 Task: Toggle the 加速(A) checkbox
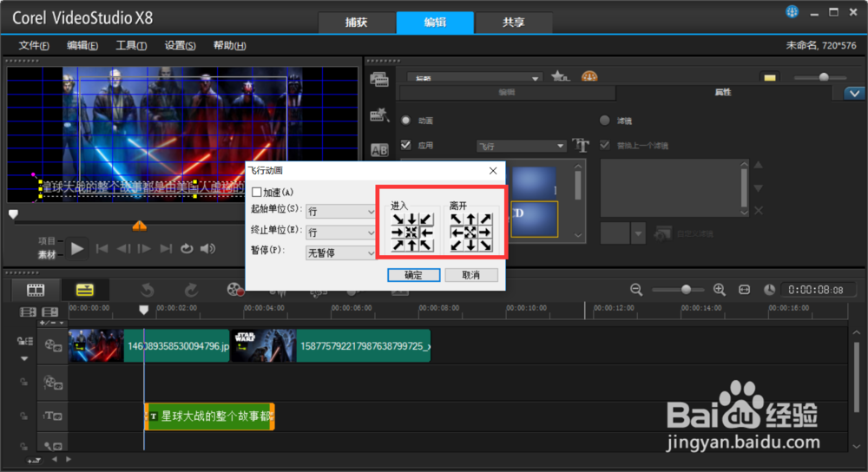[x=256, y=192]
